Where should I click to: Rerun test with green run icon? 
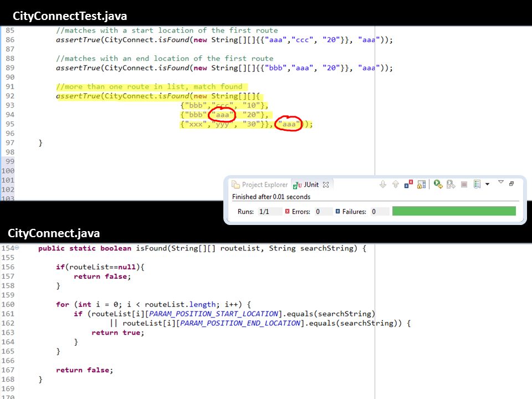438,184
